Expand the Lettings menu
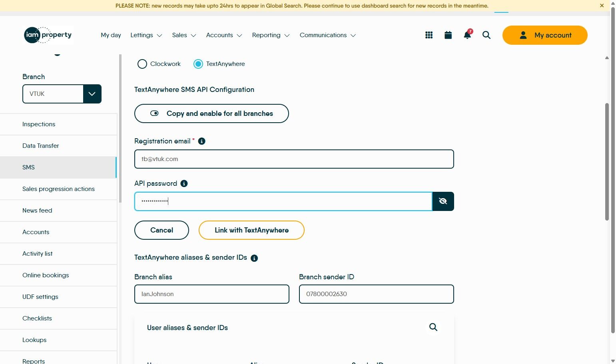The height and width of the screenshot is (364, 616). coord(146,35)
